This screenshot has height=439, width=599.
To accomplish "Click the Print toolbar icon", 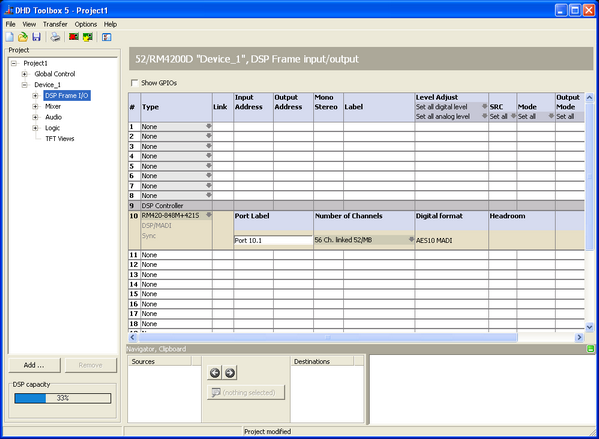I will 55,37.
